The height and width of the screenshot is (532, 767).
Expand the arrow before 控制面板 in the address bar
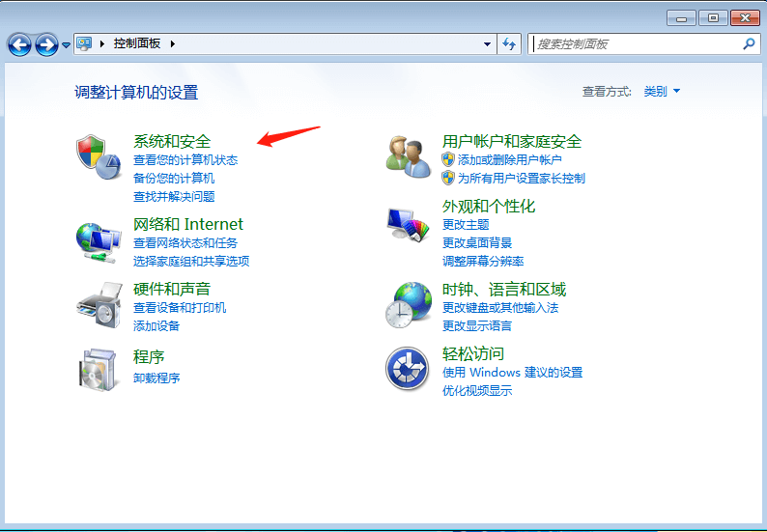pos(102,43)
